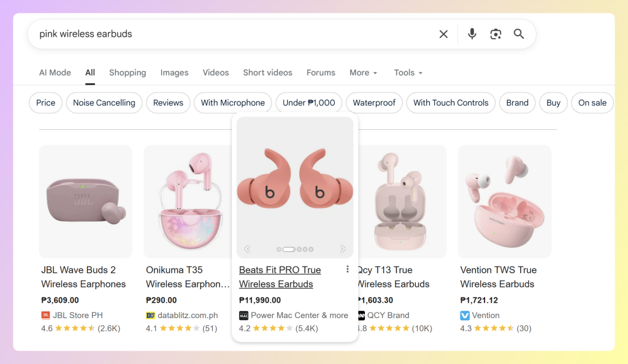
Task: Select the Waterproof filter chip
Action: point(374,103)
